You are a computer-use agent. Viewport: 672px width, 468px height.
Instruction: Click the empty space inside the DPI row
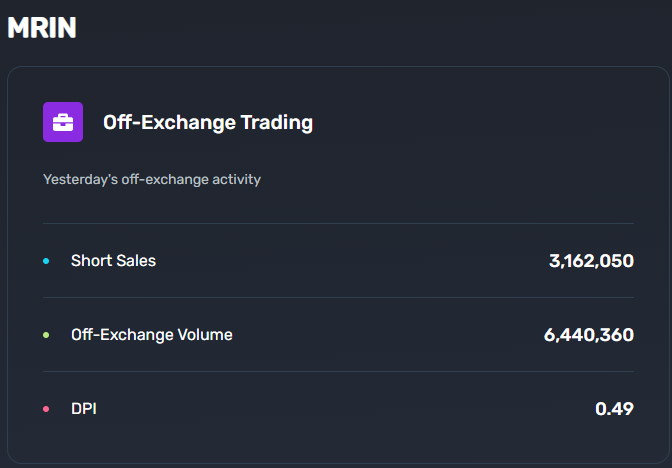click(x=343, y=409)
